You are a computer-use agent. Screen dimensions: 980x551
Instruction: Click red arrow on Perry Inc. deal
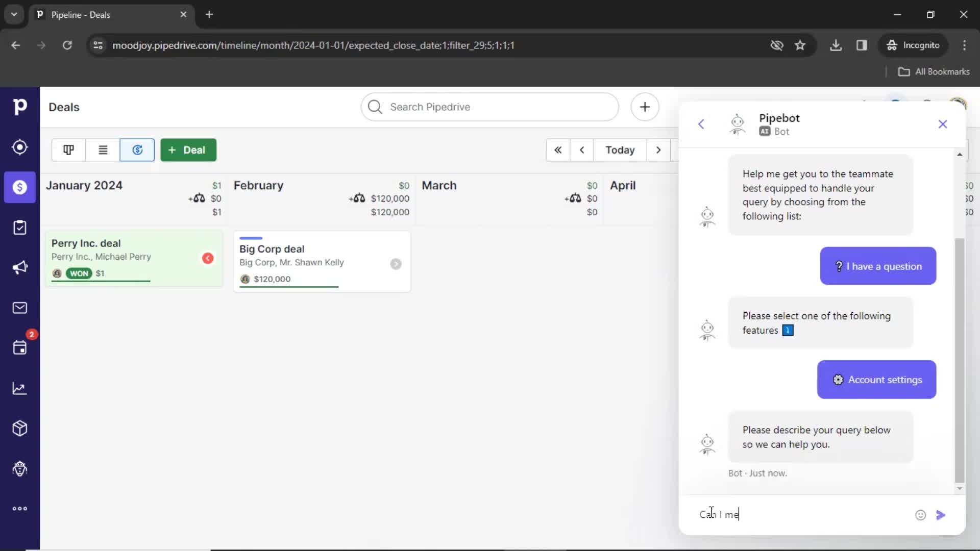pos(208,258)
